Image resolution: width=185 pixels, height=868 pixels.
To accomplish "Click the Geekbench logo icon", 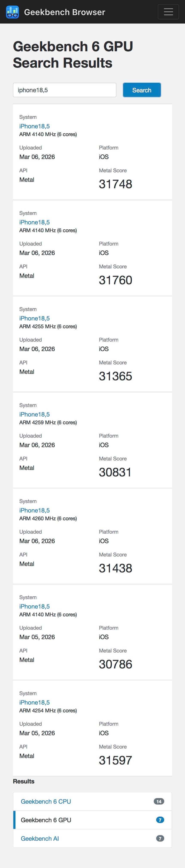I will [12, 12].
